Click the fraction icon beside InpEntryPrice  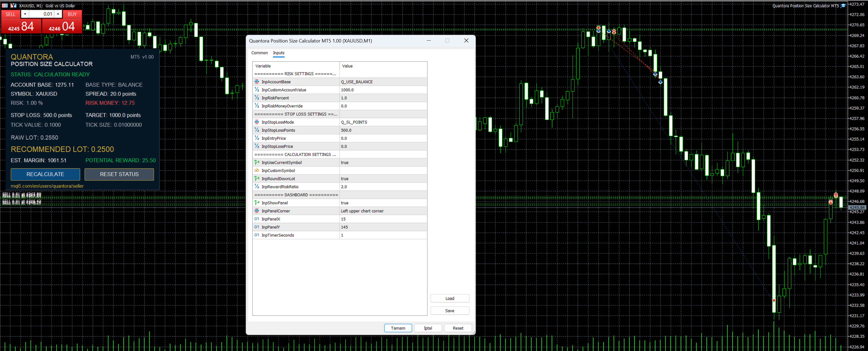[x=257, y=138]
